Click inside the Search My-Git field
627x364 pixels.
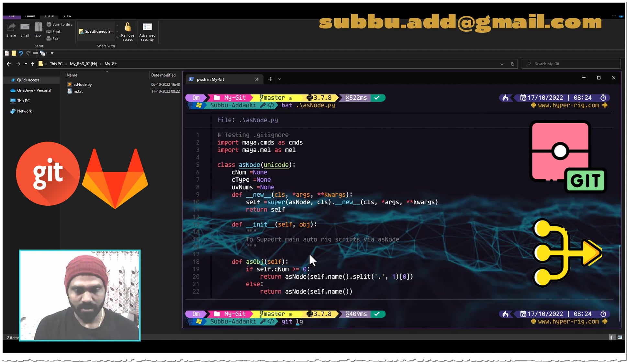point(571,64)
